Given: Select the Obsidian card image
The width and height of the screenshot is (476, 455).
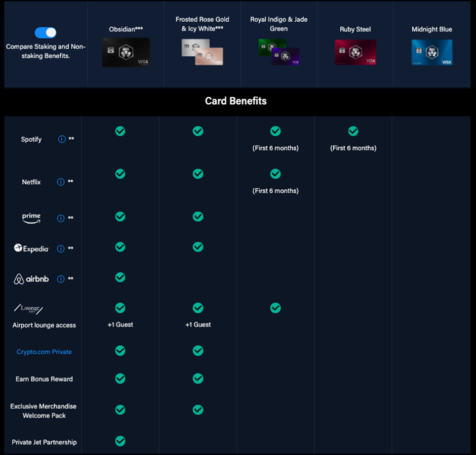Looking at the screenshot, I should (x=126, y=52).
